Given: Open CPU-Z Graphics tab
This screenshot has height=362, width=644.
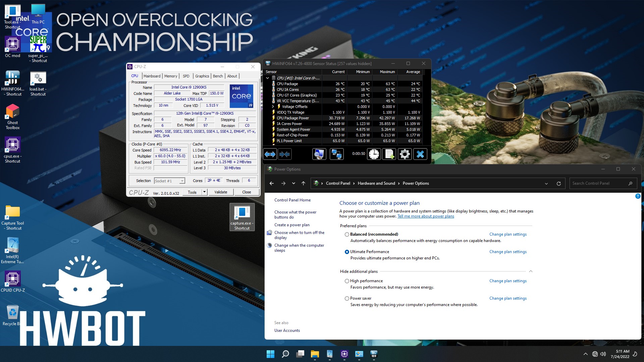Looking at the screenshot, I should pos(202,76).
